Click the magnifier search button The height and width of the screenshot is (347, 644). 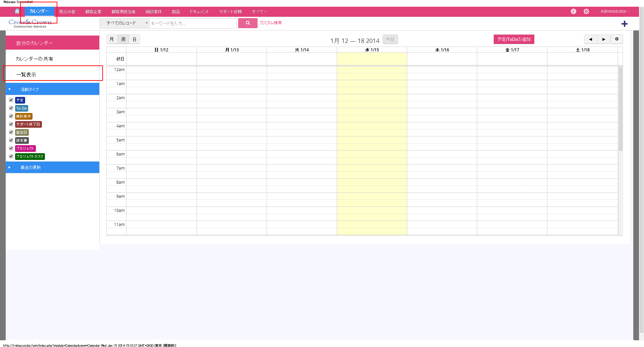[x=248, y=23]
